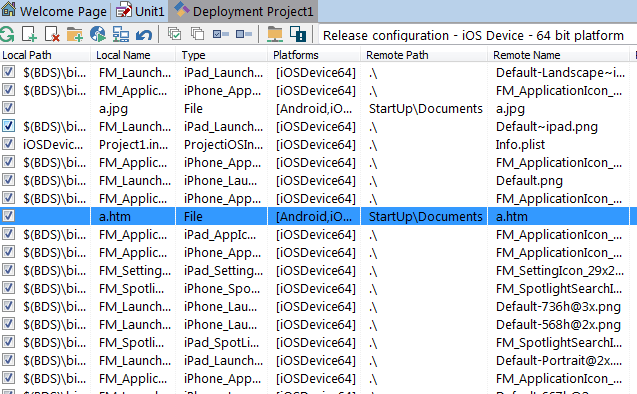Click the Default-568h@2x.png remote name
This screenshot has width=637, height=394.
(558, 325)
